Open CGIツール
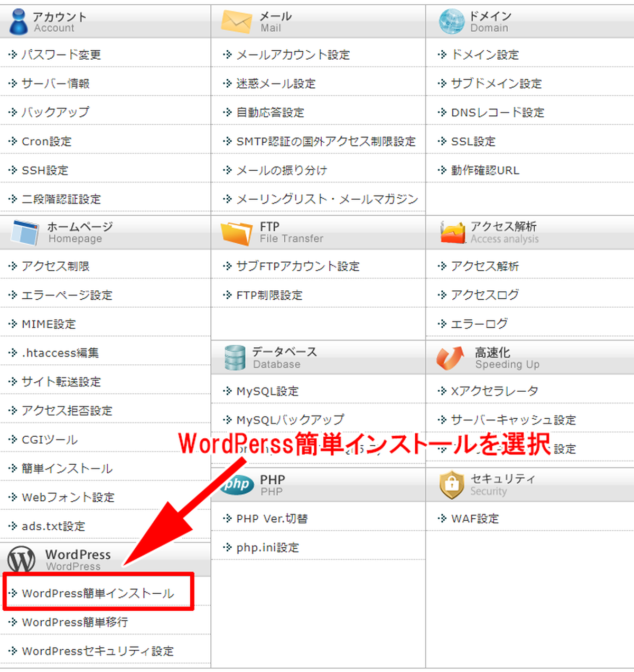Image resolution: width=634 pixels, height=672 pixels. click(50, 439)
